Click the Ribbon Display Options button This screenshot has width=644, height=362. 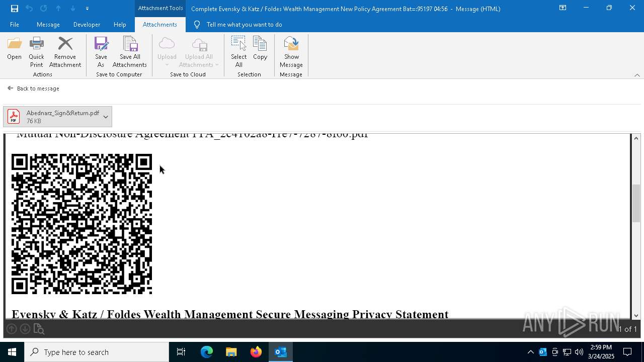562,8
